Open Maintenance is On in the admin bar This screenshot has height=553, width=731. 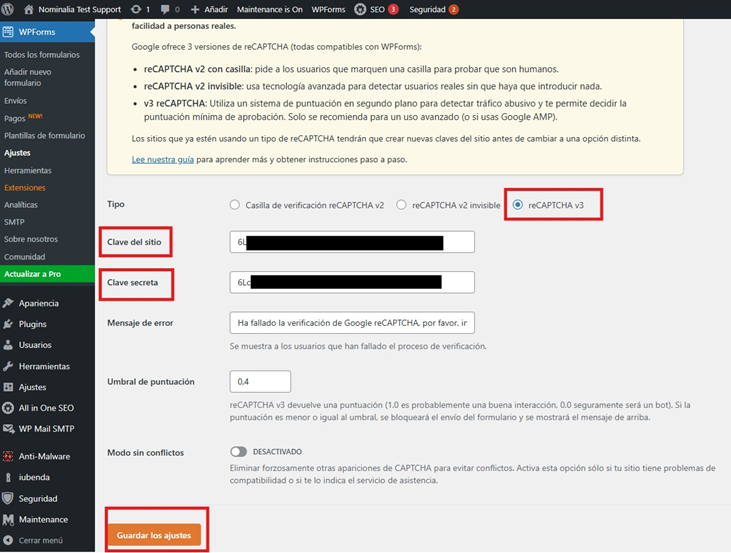click(269, 9)
